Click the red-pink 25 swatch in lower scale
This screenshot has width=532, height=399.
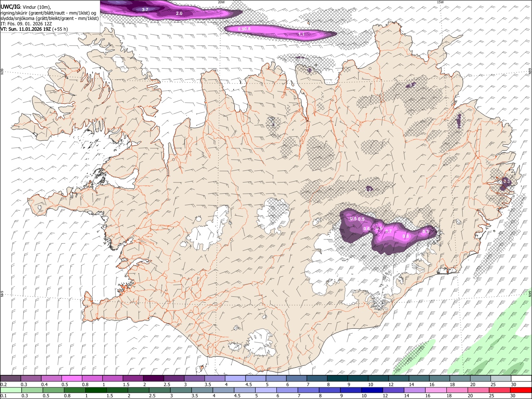tap(500, 390)
